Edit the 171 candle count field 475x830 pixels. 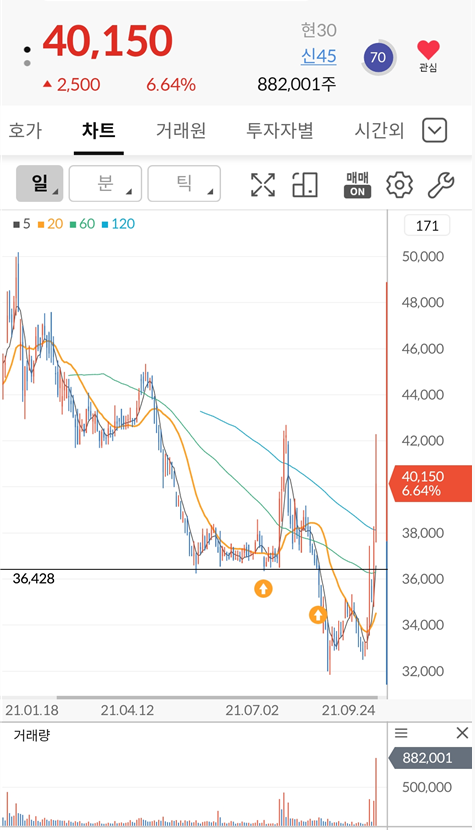[427, 226]
